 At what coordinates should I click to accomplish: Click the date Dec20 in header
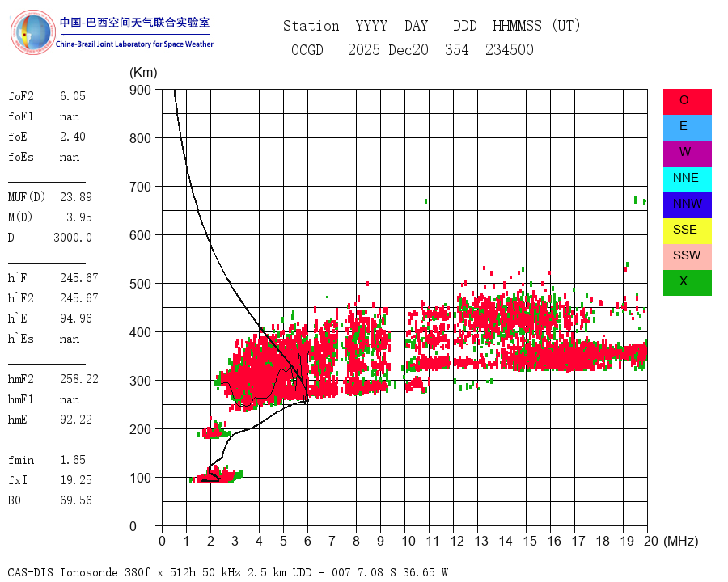(x=408, y=49)
